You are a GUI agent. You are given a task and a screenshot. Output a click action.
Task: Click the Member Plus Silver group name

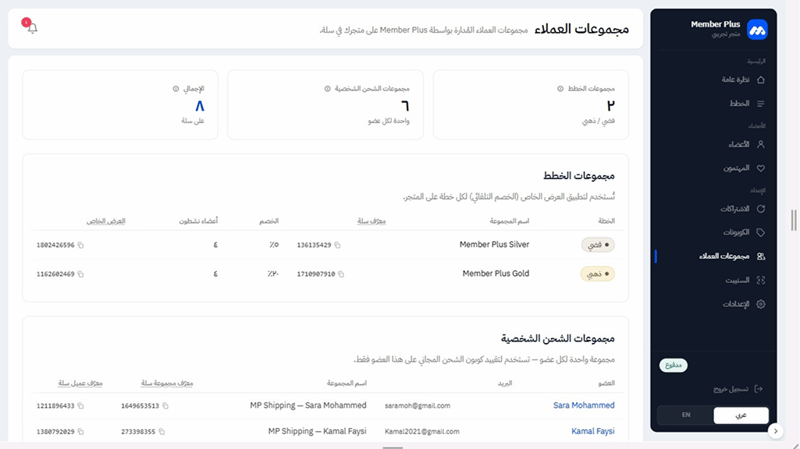[494, 245]
